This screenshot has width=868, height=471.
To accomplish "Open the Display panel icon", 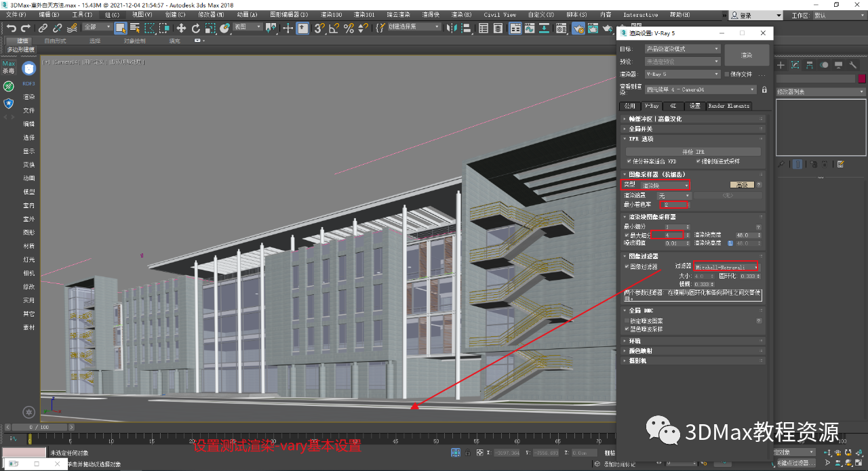I will [839, 65].
